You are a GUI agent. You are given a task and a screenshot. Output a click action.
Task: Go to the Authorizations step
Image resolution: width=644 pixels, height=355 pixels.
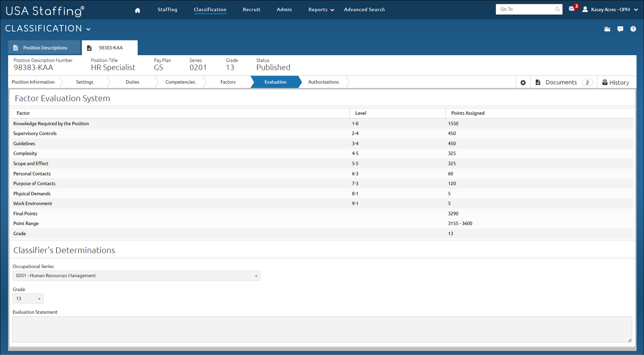coord(323,82)
